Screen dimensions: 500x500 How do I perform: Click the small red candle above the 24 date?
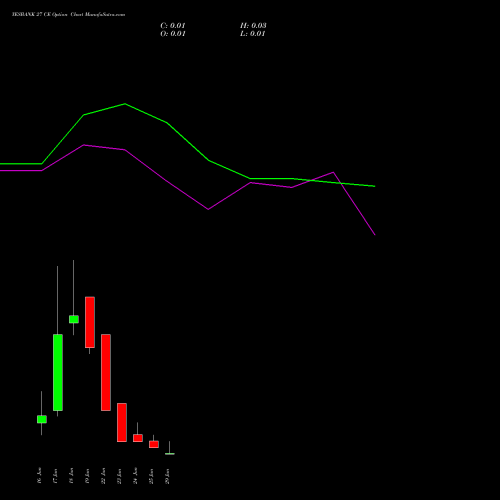point(138,438)
